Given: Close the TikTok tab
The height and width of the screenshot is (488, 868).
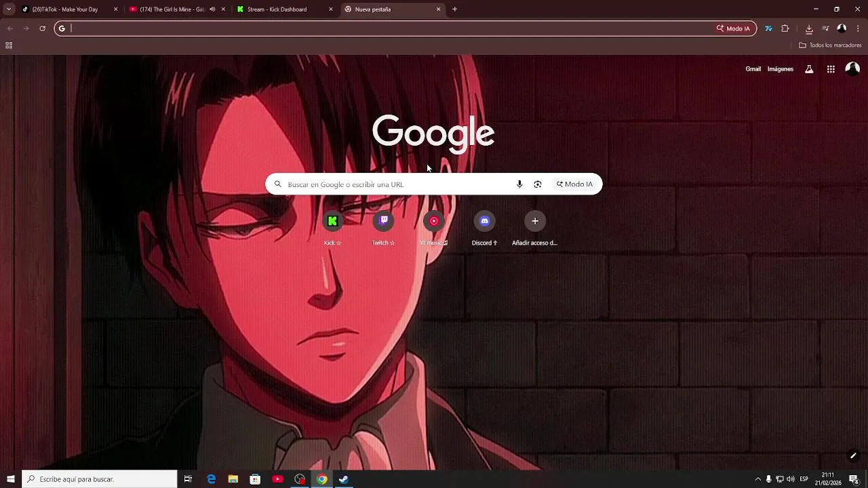Looking at the screenshot, I should [115, 9].
